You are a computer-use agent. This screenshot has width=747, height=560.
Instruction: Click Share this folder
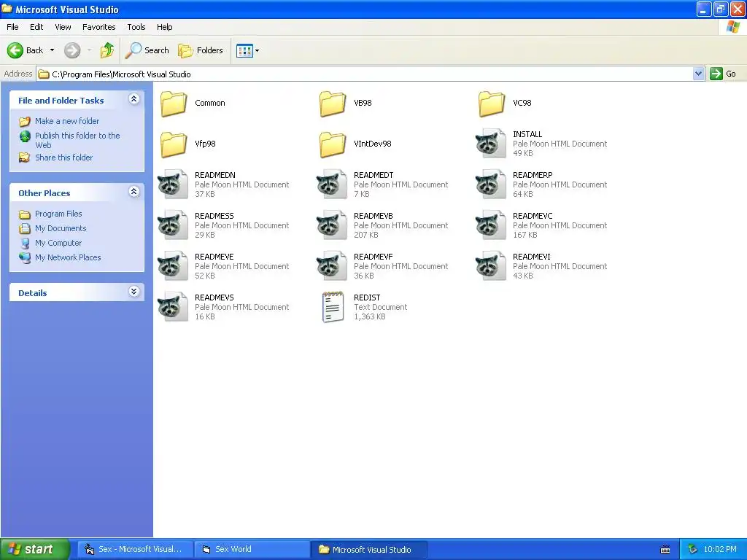(x=64, y=157)
